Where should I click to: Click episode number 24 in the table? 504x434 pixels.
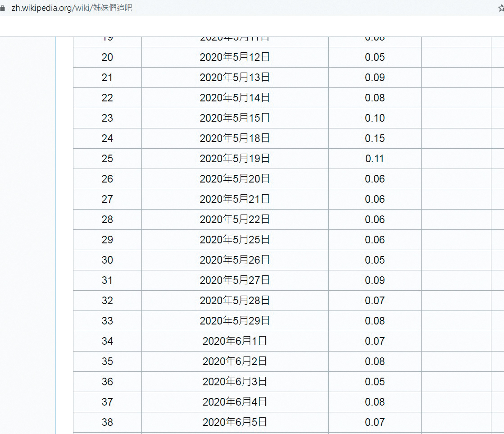107,138
